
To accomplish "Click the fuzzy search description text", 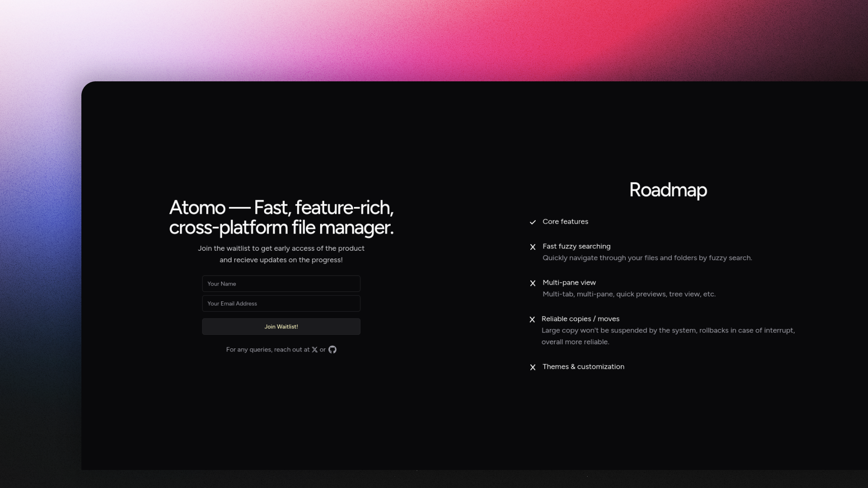I will point(647,258).
